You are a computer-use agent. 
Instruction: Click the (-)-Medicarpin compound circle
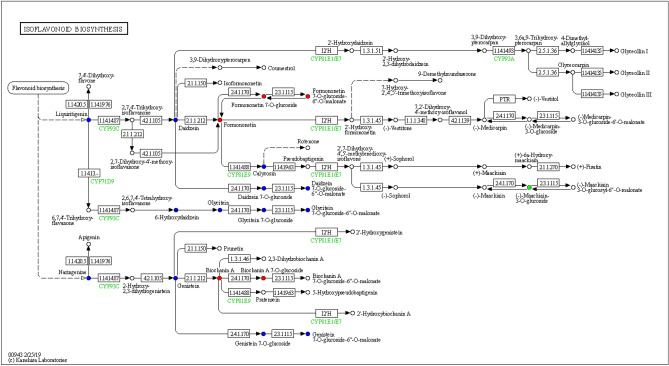484,120
